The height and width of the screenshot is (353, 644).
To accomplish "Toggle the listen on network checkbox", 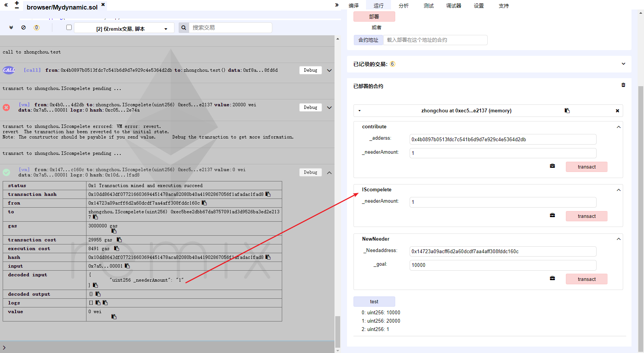I will point(69,27).
